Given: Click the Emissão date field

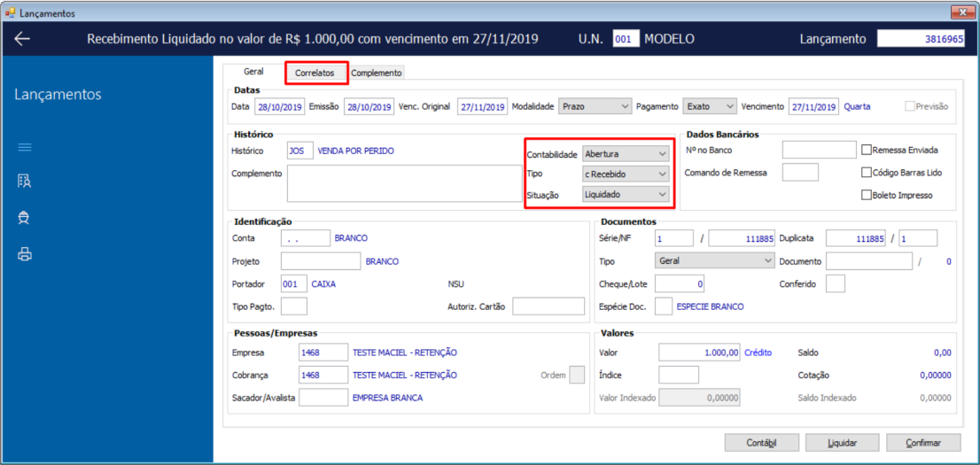Looking at the screenshot, I should pos(369,107).
